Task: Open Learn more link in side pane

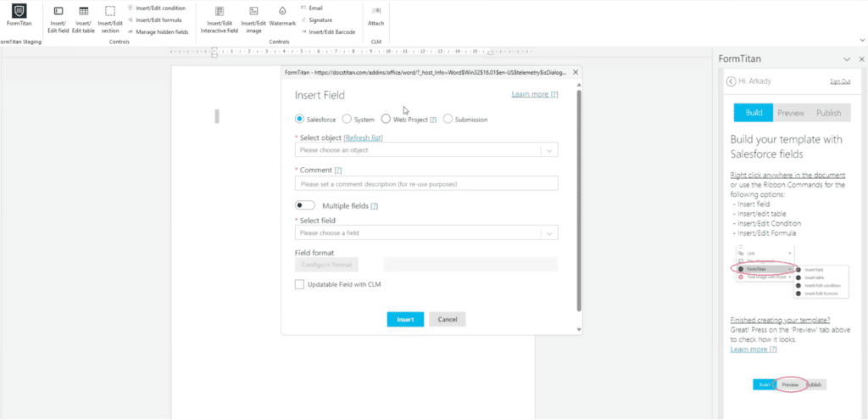Action: tap(754, 349)
